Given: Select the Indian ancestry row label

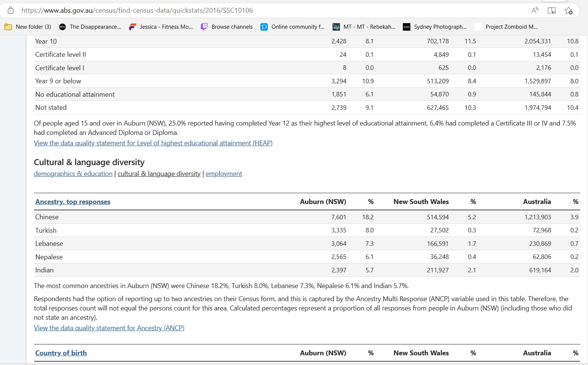Looking at the screenshot, I should pos(44,270).
